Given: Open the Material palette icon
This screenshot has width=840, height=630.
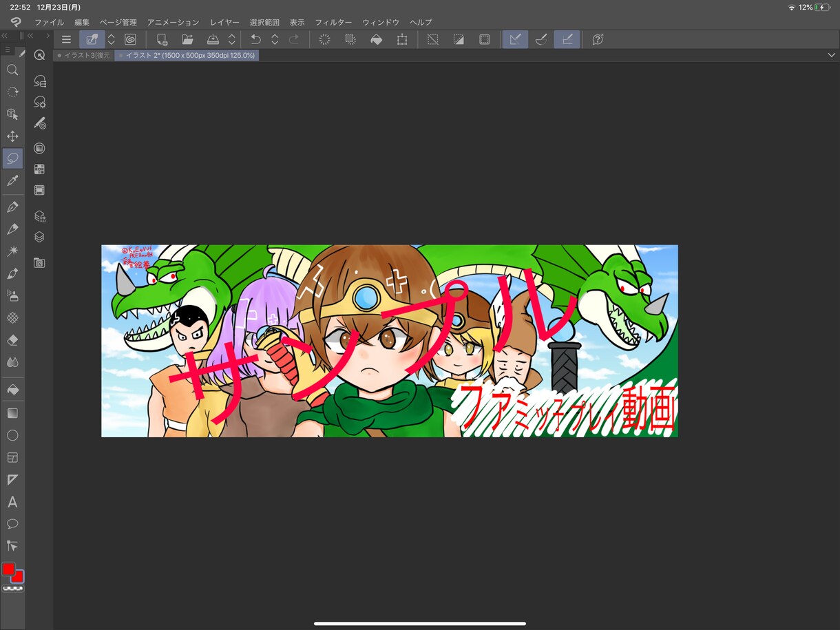Looking at the screenshot, I should [x=40, y=263].
